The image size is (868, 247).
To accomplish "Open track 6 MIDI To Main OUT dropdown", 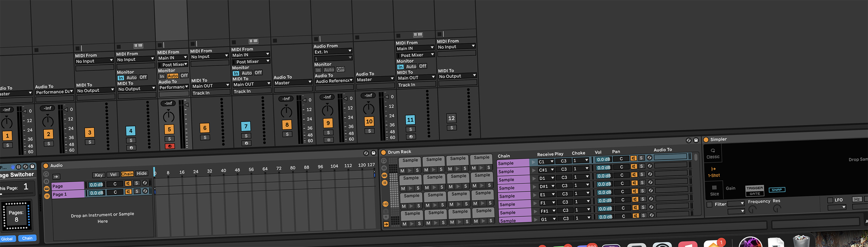I will 210,86.
